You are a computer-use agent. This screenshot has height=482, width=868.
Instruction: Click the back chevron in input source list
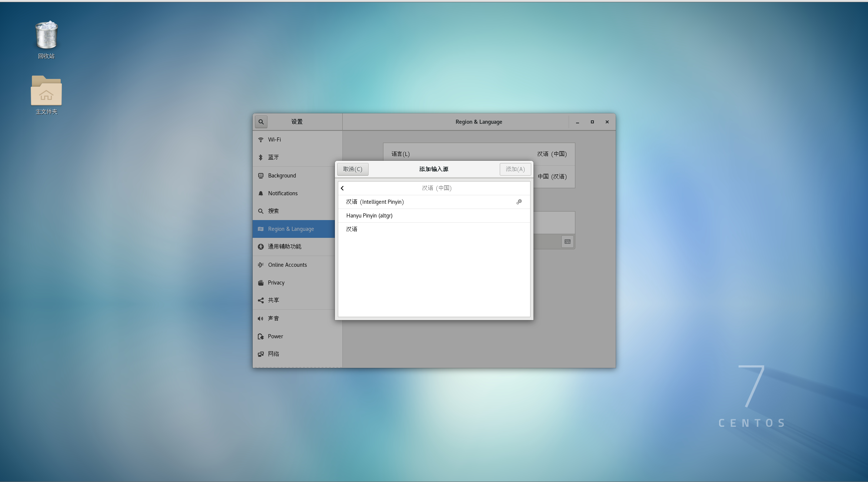(342, 188)
